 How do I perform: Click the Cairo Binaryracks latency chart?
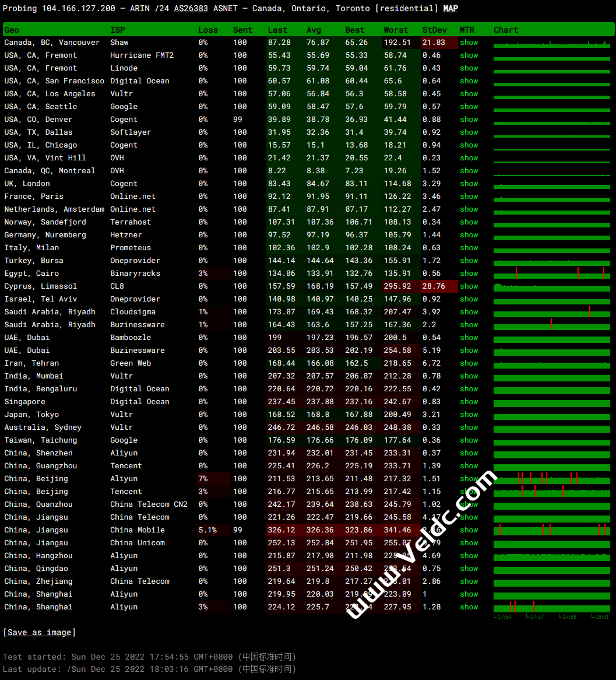(552, 273)
